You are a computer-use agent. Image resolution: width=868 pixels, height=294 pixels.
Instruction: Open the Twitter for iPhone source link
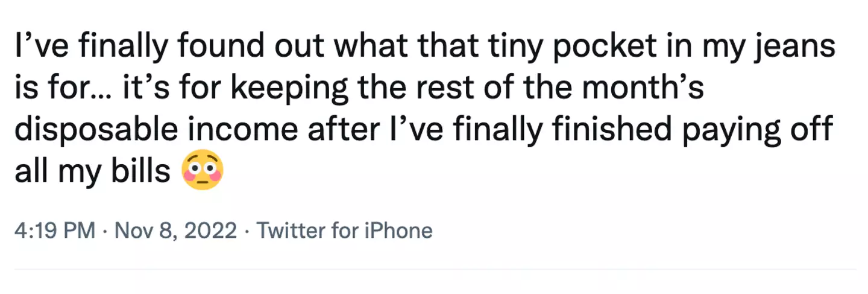click(345, 231)
